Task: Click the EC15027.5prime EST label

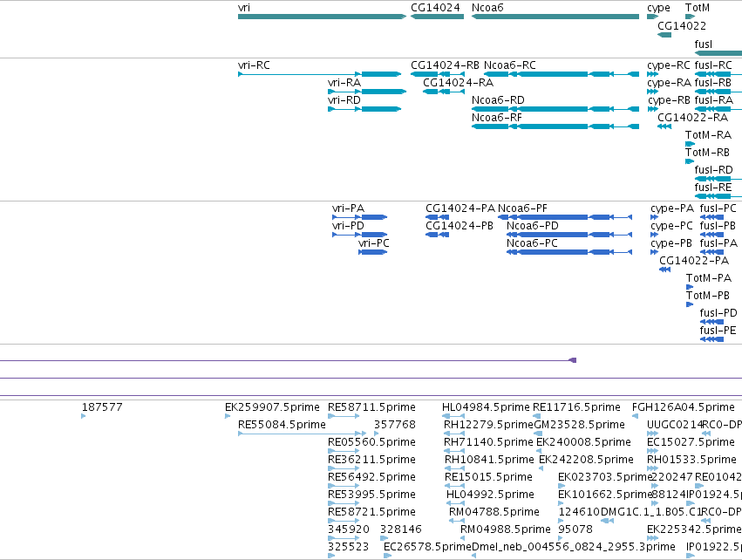Action: pos(691,442)
